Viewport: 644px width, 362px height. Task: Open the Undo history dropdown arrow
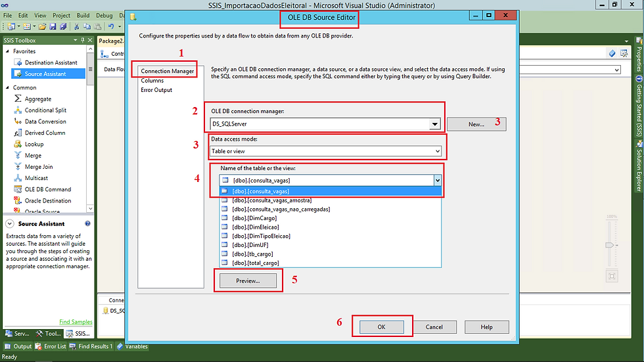click(x=120, y=27)
